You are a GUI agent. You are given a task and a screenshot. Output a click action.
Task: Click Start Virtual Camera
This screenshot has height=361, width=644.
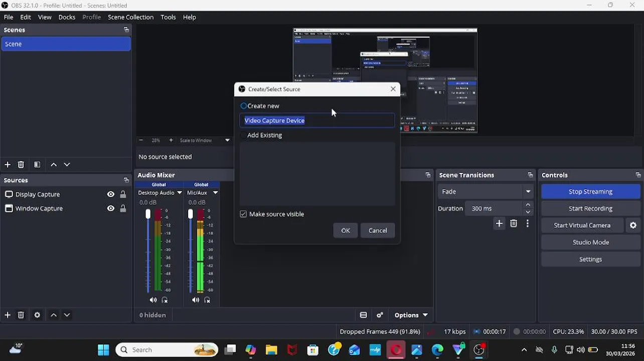click(x=582, y=225)
